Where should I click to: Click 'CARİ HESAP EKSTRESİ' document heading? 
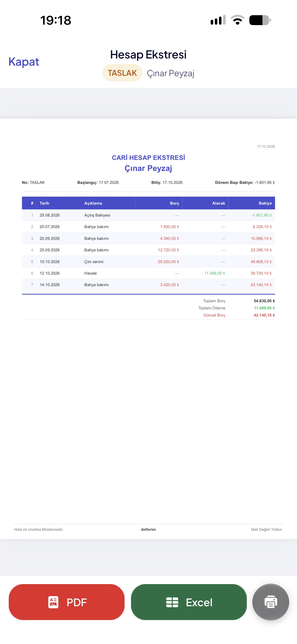coord(148,158)
